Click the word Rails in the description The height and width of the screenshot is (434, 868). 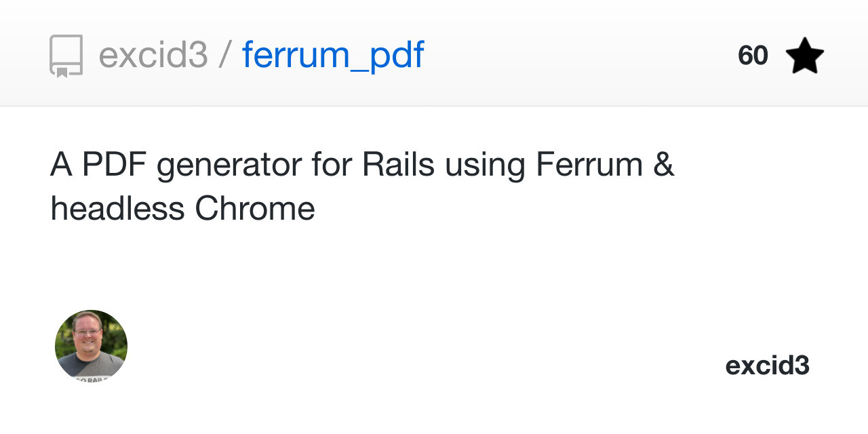click(398, 164)
